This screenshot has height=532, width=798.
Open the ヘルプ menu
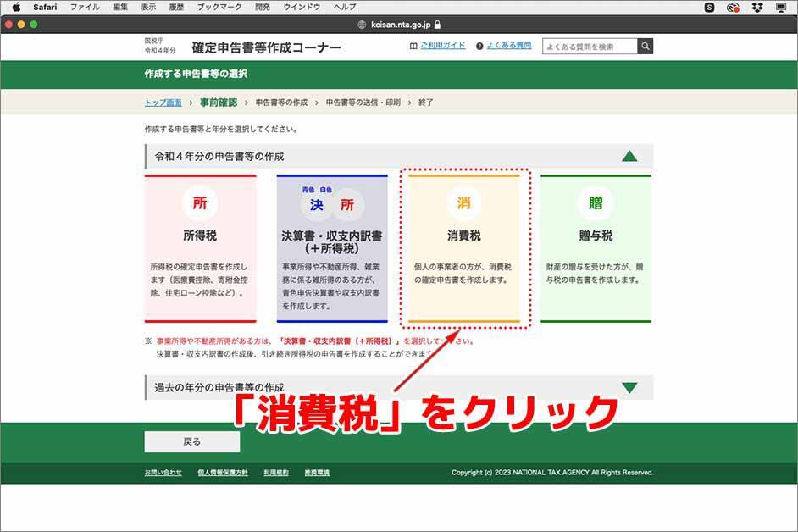(345, 7)
